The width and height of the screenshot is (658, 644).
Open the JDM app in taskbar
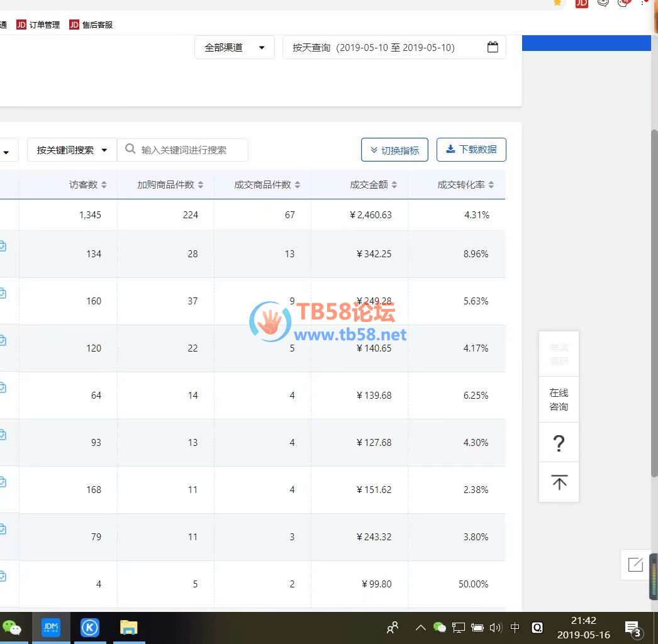51,627
